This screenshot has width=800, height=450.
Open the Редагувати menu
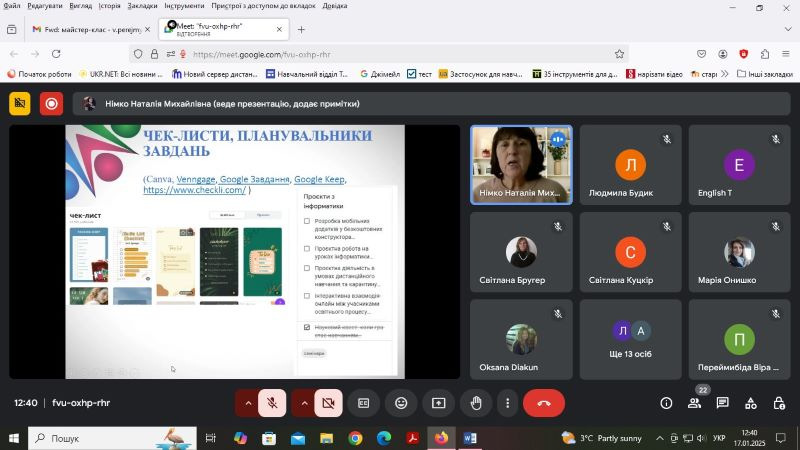click(45, 6)
